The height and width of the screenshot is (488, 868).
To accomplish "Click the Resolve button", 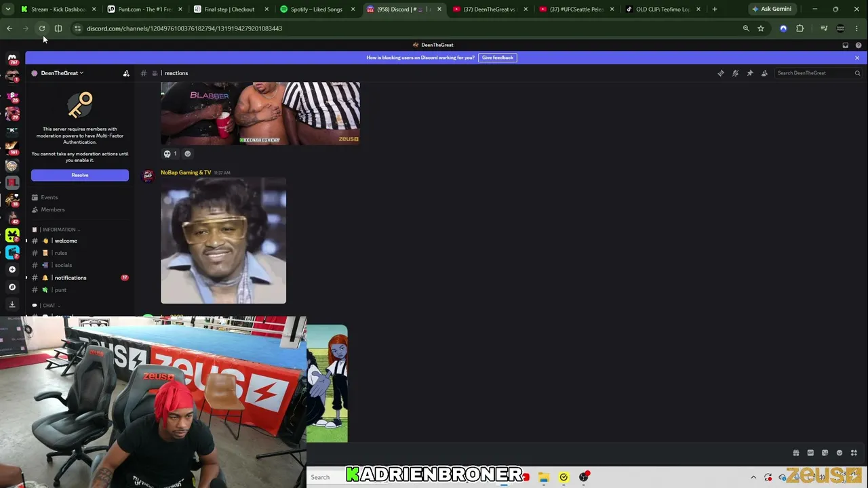I will pyautogui.click(x=80, y=175).
